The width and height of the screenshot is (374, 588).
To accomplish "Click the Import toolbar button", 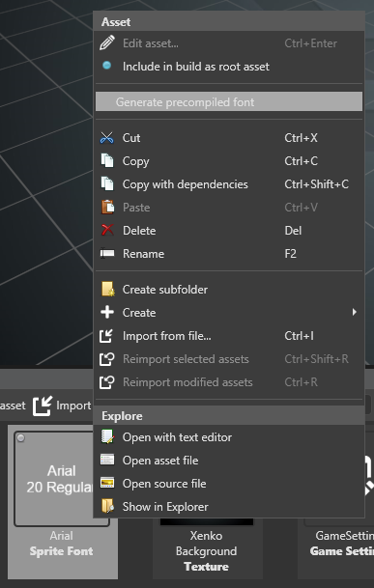I will pyautogui.click(x=62, y=406).
